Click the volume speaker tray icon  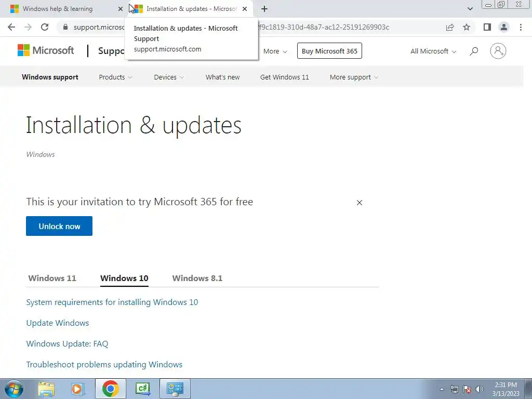(480, 390)
